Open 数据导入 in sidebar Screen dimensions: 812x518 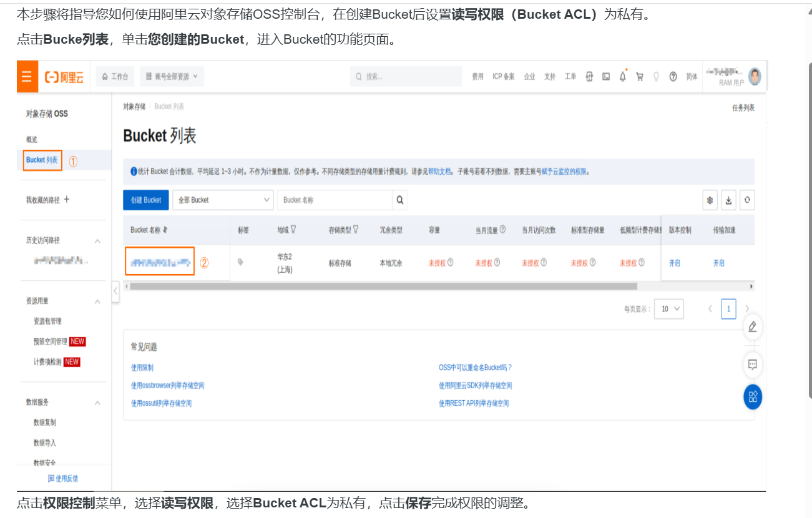click(x=45, y=442)
